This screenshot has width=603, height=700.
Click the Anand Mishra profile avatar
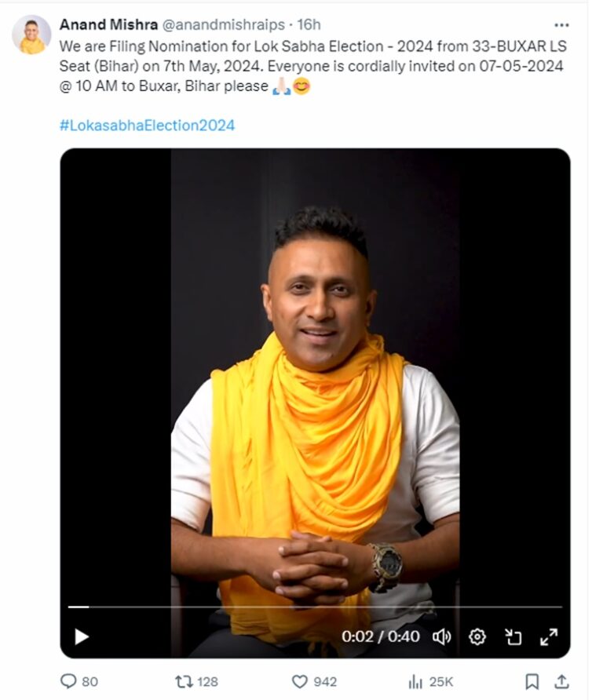(31, 35)
